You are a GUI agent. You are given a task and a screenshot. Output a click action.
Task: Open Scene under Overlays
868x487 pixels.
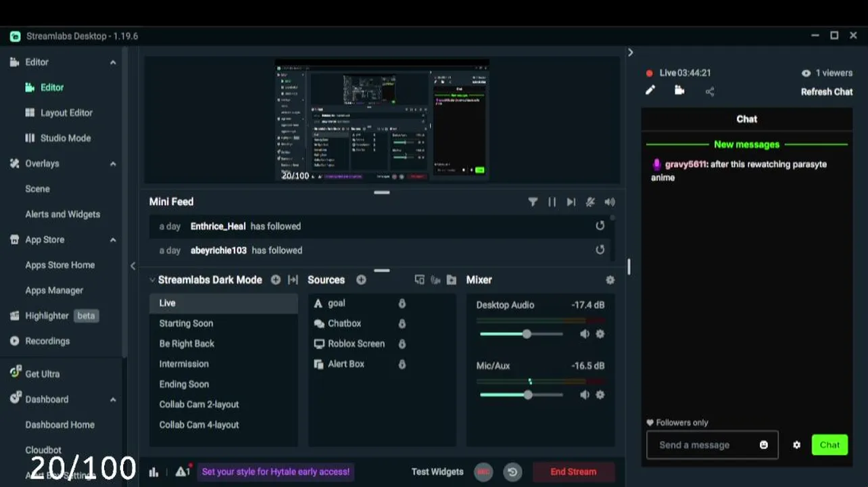37,189
